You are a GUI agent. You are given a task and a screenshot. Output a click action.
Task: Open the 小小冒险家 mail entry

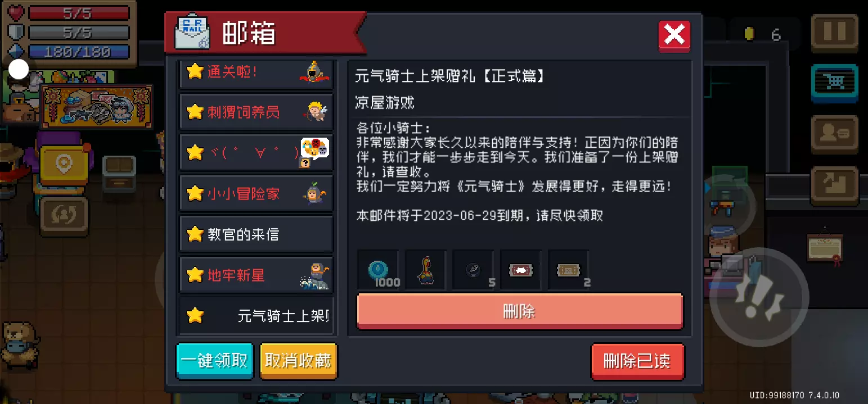pyautogui.click(x=257, y=193)
